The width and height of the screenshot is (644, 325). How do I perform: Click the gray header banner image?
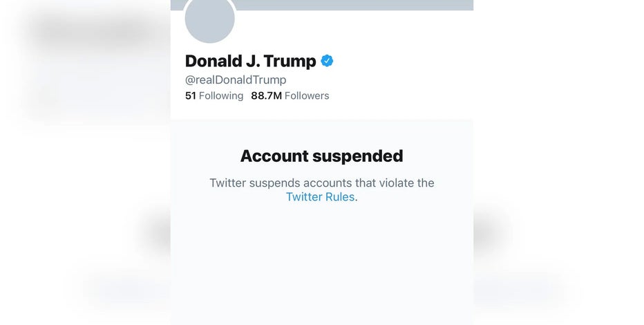click(354, 5)
